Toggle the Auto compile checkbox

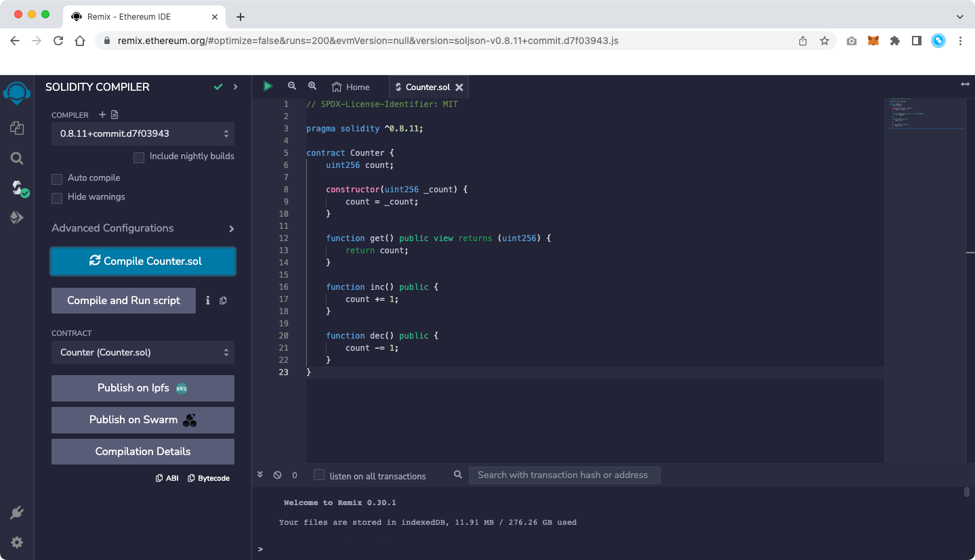(x=57, y=179)
